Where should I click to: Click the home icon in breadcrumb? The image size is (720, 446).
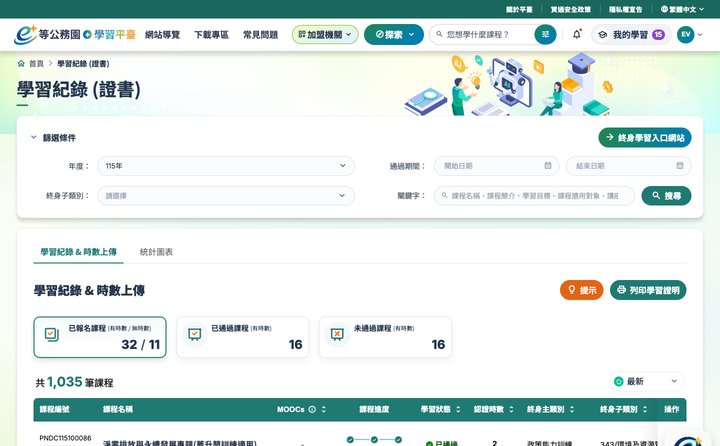pyautogui.click(x=21, y=63)
